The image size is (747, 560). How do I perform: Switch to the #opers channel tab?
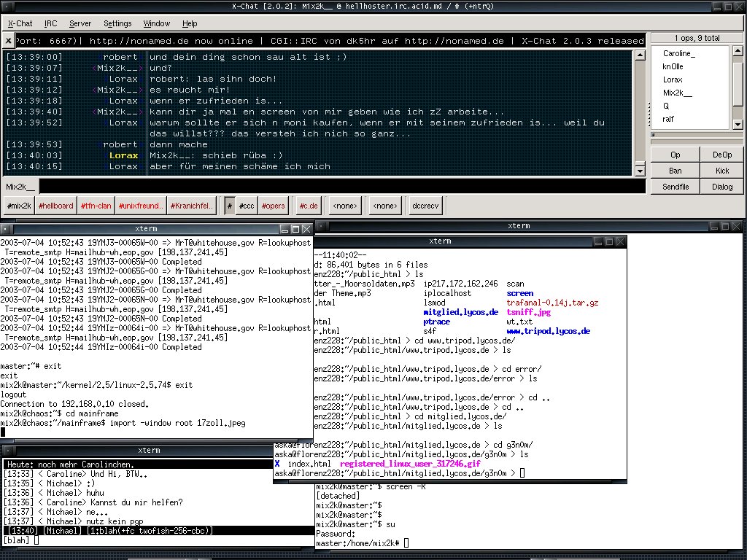274,206
